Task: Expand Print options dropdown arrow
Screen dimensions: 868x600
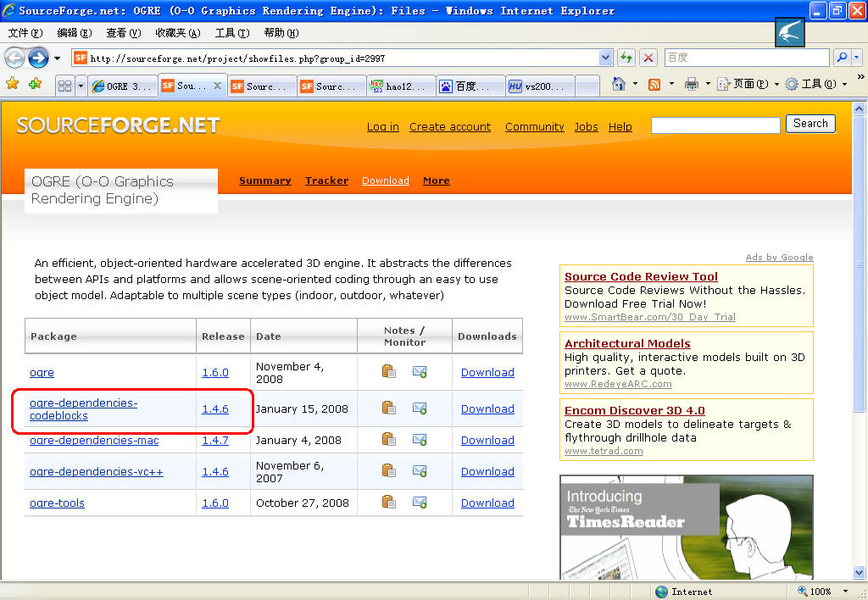Action: coord(708,84)
